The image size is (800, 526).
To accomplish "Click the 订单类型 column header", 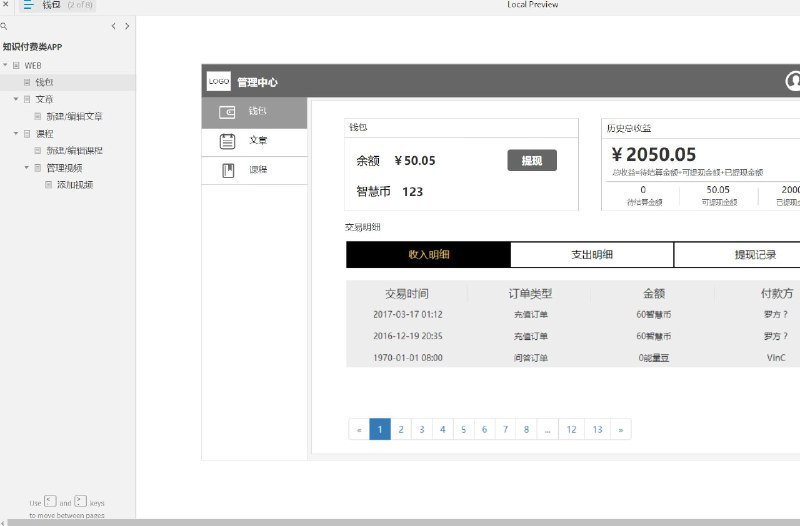I will pos(530,294).
